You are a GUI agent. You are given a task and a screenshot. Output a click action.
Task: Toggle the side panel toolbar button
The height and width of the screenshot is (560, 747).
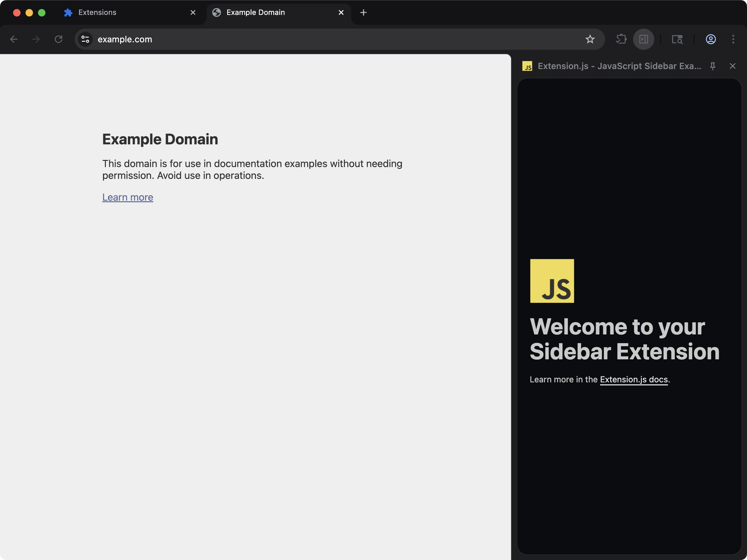pos(643,39)
